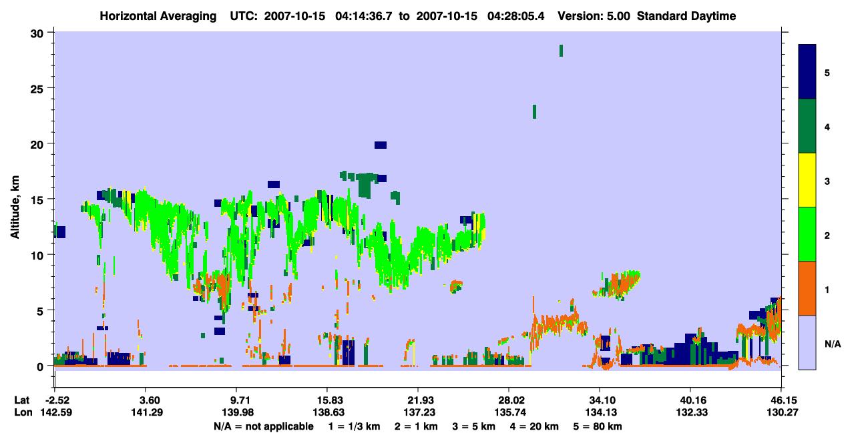
Task: Click the 'Standard Daytime' text
Action: click(x=686, y=16)
